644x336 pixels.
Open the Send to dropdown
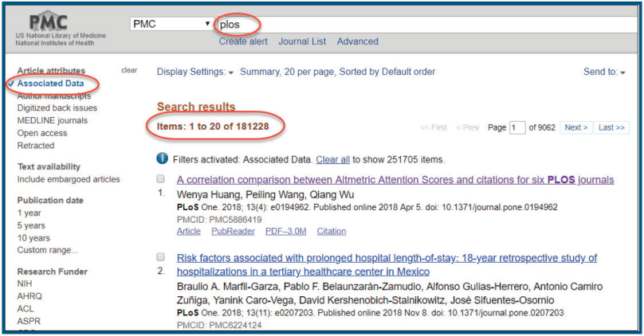[x=604, y=72]
